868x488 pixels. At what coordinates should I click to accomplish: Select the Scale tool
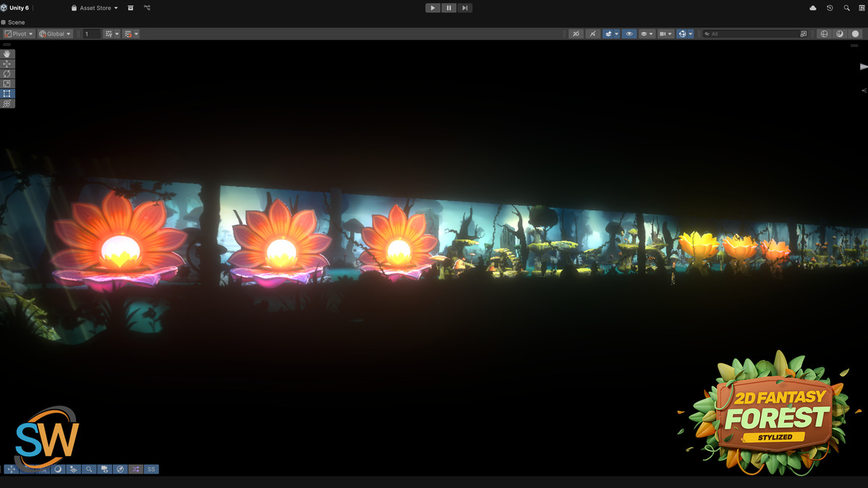click(x=7, y=84)
